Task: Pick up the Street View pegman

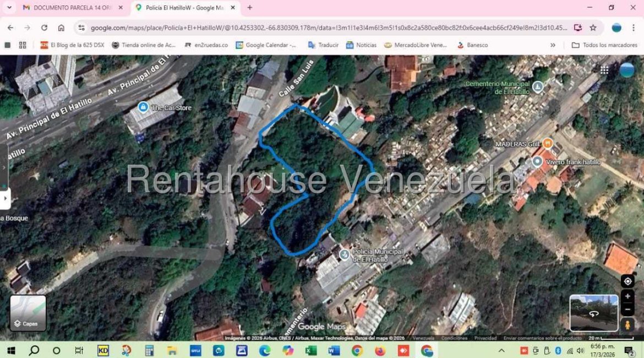Action: pyautogui.click(x=627, y=324)
